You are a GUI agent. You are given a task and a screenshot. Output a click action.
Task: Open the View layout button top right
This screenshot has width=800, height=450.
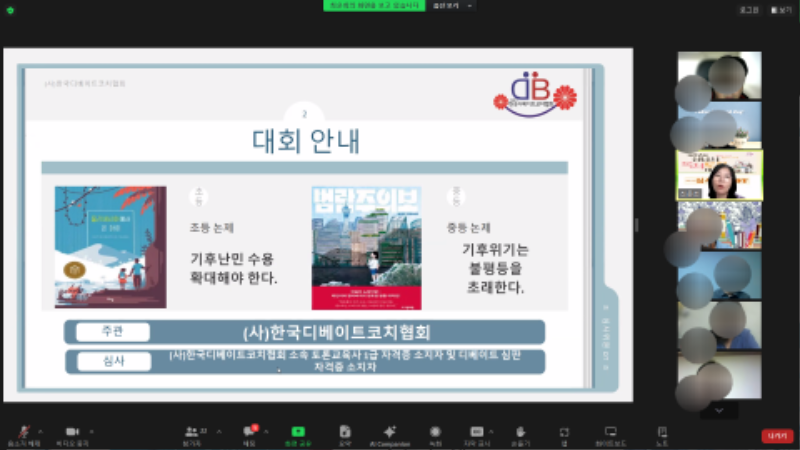pos(782,10)
